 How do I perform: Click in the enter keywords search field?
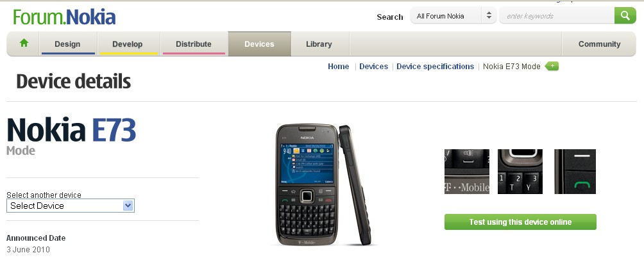pyautogui.click(x=557, y=16)
